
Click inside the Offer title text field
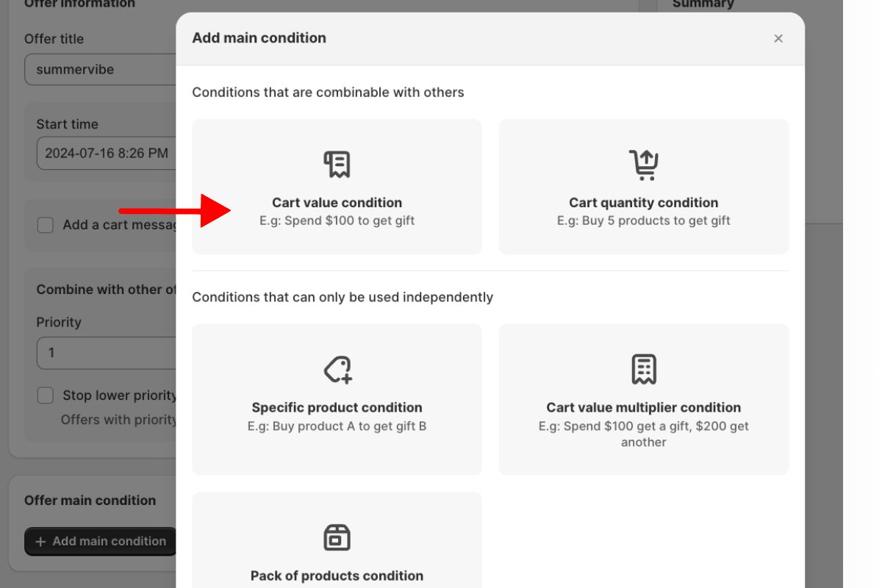click(103, 69)
